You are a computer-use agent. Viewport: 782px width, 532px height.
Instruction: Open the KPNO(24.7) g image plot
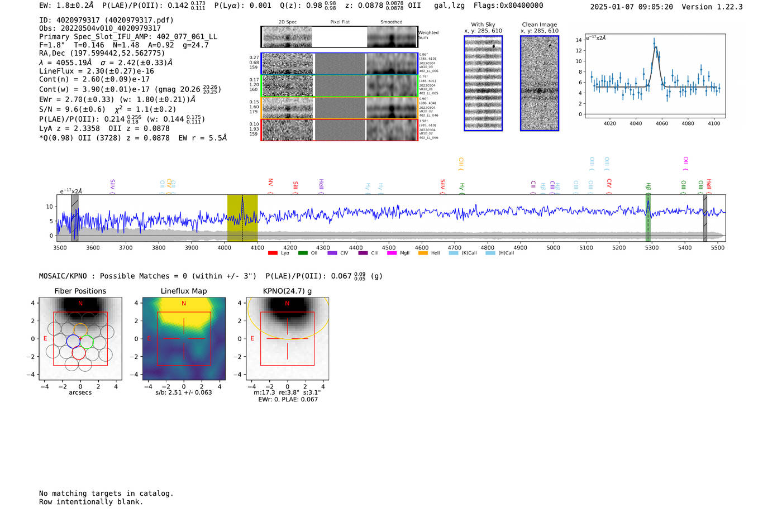(287, 338)
